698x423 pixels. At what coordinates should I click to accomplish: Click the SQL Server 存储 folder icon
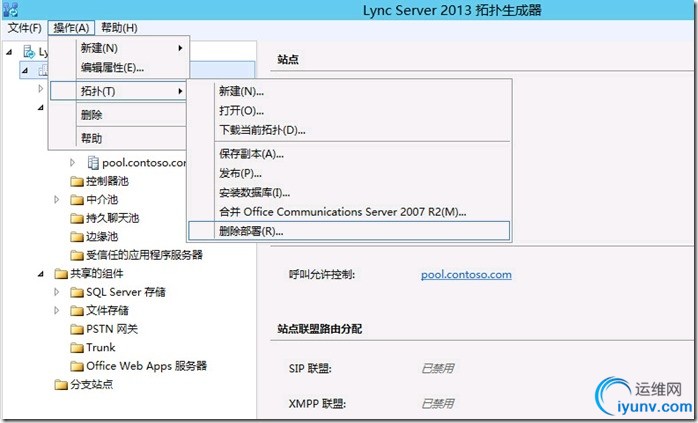(77, 293)
